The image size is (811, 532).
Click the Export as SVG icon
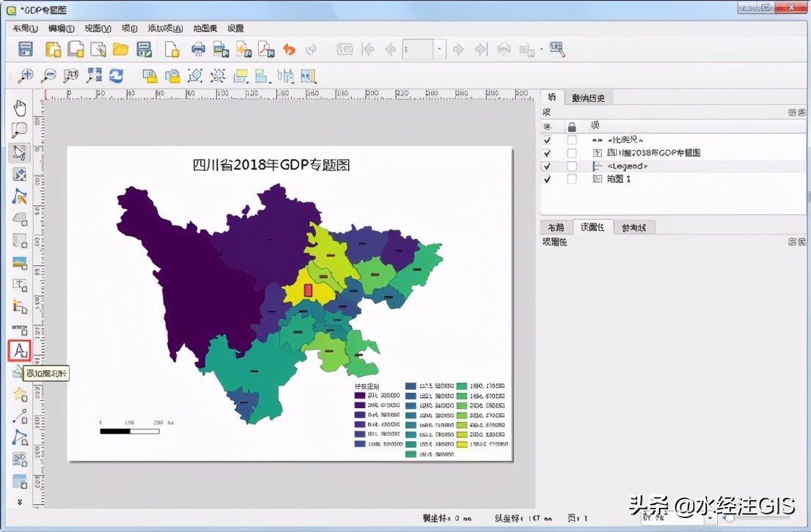pyautogui.click(x=243, y=50)
